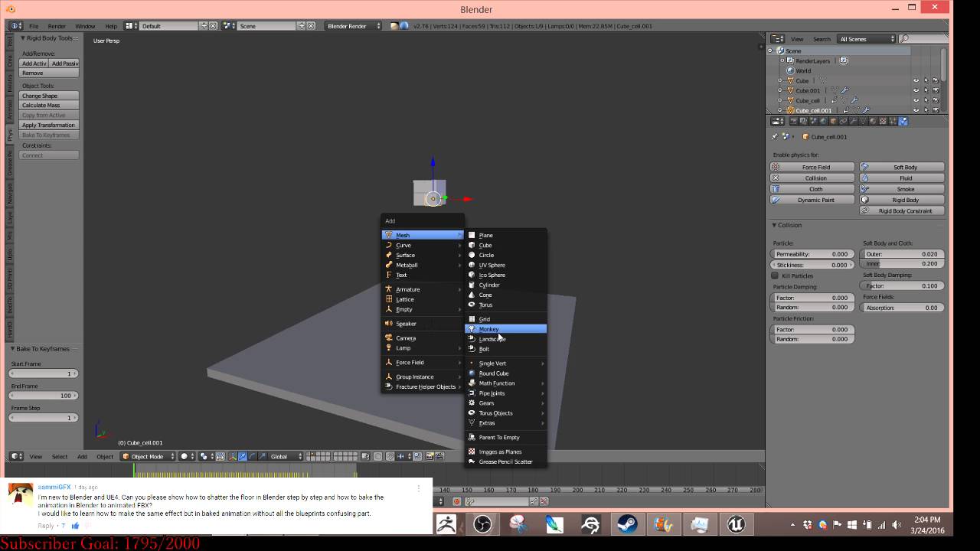Toggle Kill Particles checkbox

pyautogui.click(x=775, y=275)
